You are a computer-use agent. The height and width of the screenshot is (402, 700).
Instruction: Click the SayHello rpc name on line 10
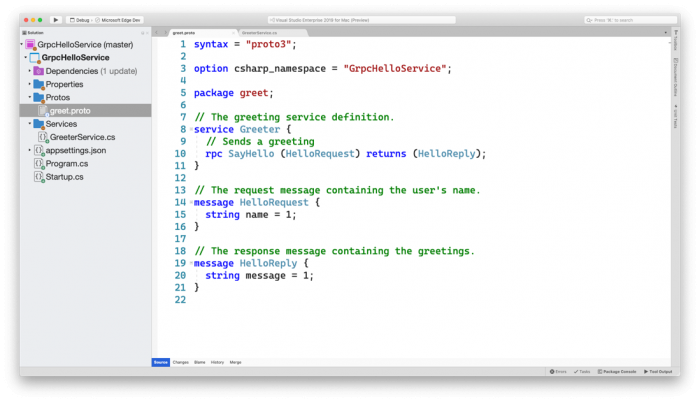[251, 154]
